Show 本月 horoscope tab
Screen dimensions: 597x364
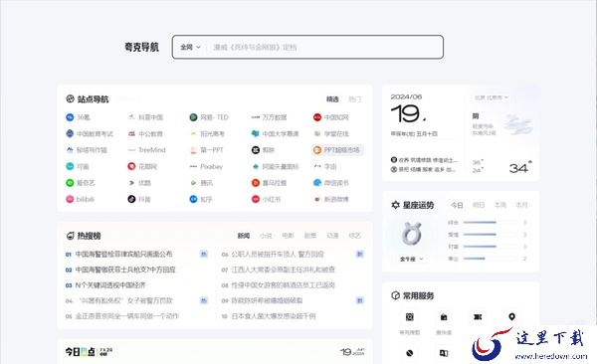coord(521,205)
